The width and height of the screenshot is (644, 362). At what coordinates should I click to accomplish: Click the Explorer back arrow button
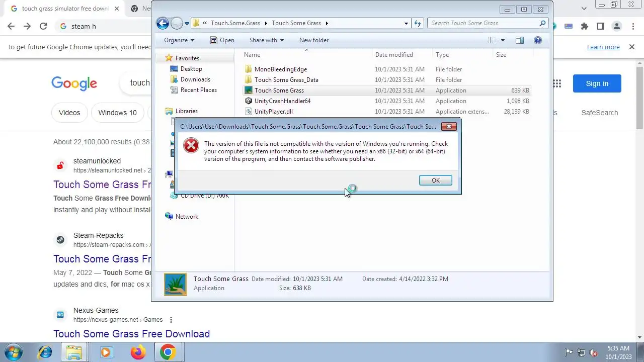click(x=162, y=23)
